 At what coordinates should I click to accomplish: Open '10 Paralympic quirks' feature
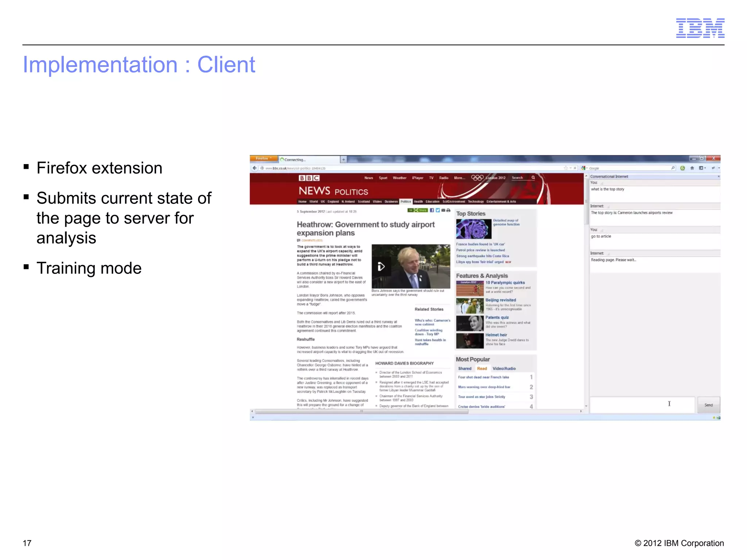click(x=505, y=283)
